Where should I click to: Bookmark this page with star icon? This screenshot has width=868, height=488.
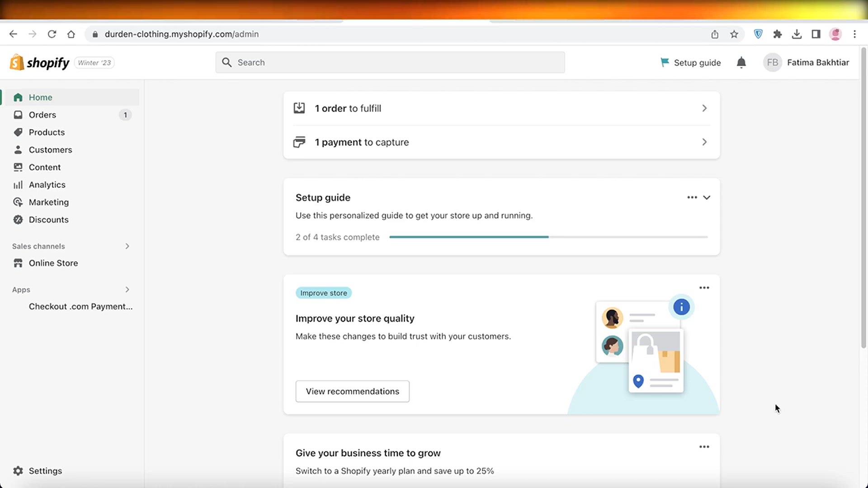tap(734, 34)
